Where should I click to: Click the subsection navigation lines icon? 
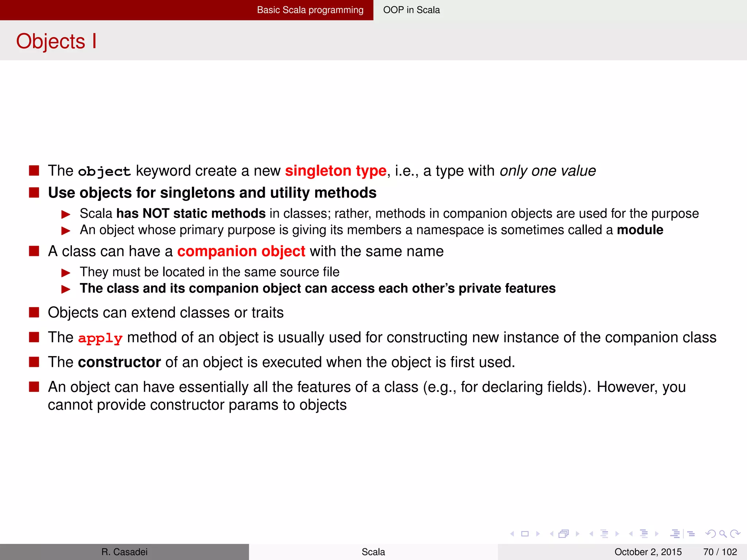[x=604, y=534]
